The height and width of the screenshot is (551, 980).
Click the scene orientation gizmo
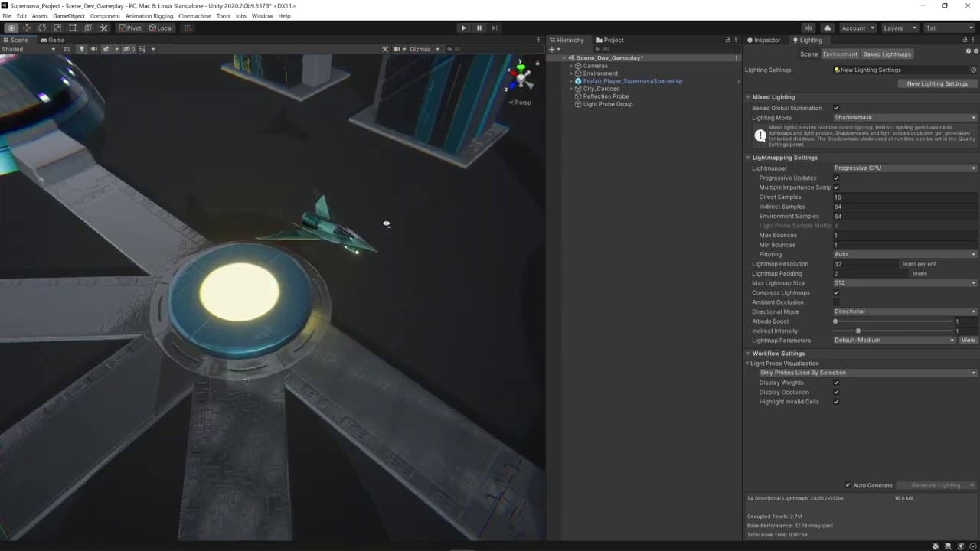point(521,76)
